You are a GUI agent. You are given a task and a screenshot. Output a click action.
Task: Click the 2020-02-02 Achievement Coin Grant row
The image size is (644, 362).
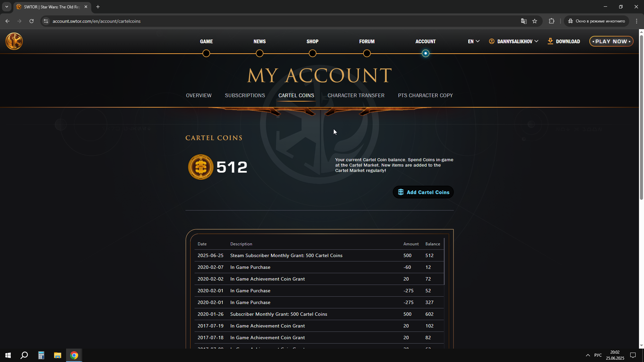(319, 279)
